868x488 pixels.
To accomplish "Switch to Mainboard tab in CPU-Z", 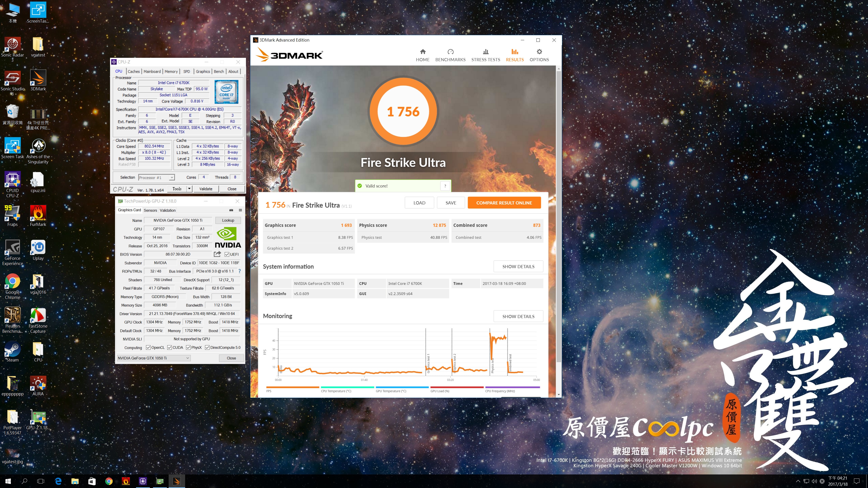I will tap(152, 71).
